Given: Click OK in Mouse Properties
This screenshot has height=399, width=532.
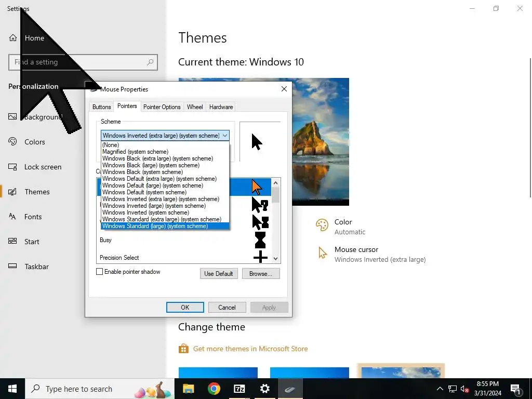Looking at the screenshot, I should [185, 308].
